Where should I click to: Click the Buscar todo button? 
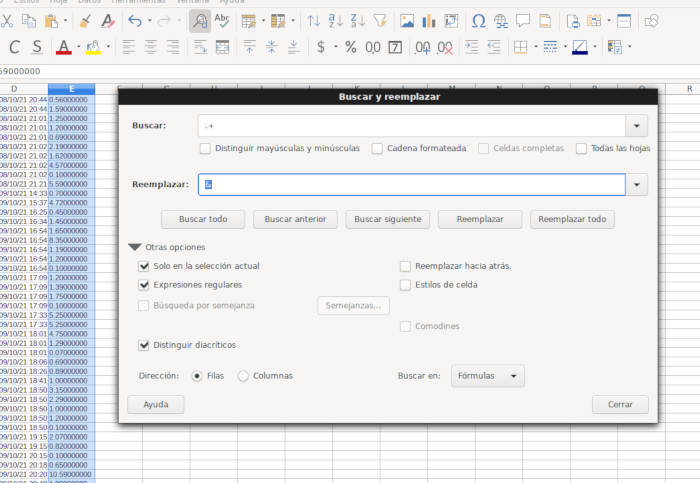pos(203,219)
